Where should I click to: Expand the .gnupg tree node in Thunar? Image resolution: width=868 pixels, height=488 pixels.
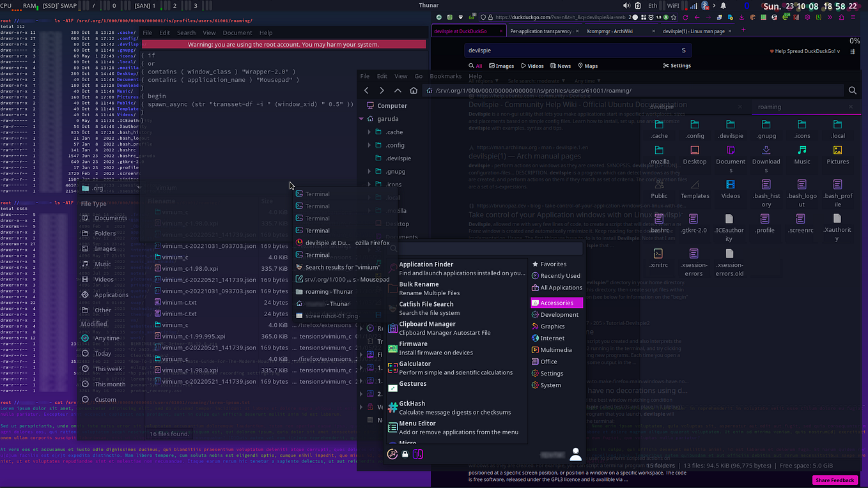(369, 171)
